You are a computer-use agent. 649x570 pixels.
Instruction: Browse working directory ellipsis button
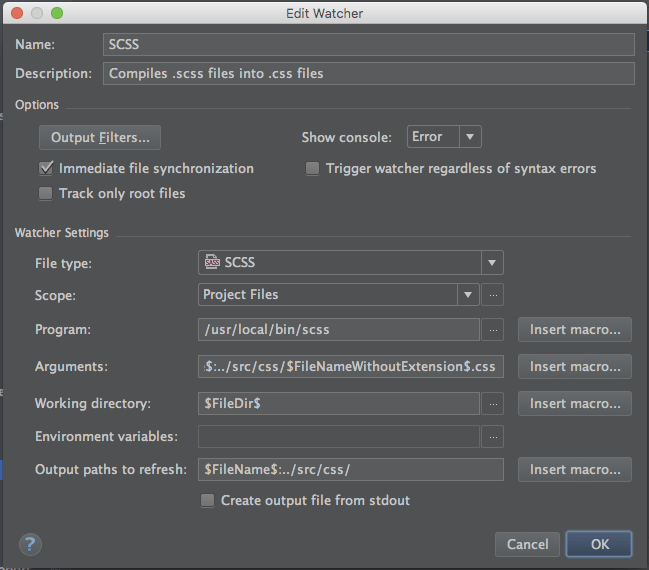(493, 403)
